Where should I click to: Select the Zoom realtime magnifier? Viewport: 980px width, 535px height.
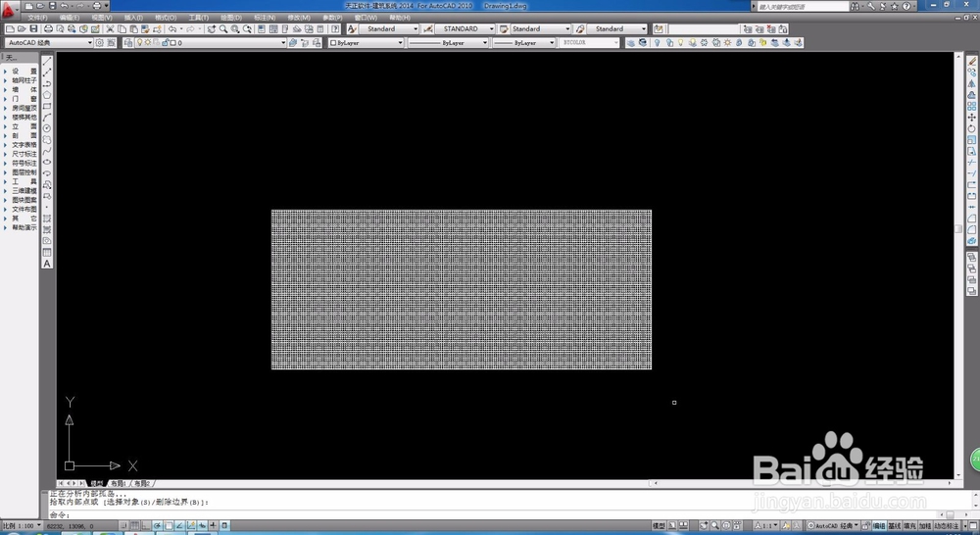(223, 28)
